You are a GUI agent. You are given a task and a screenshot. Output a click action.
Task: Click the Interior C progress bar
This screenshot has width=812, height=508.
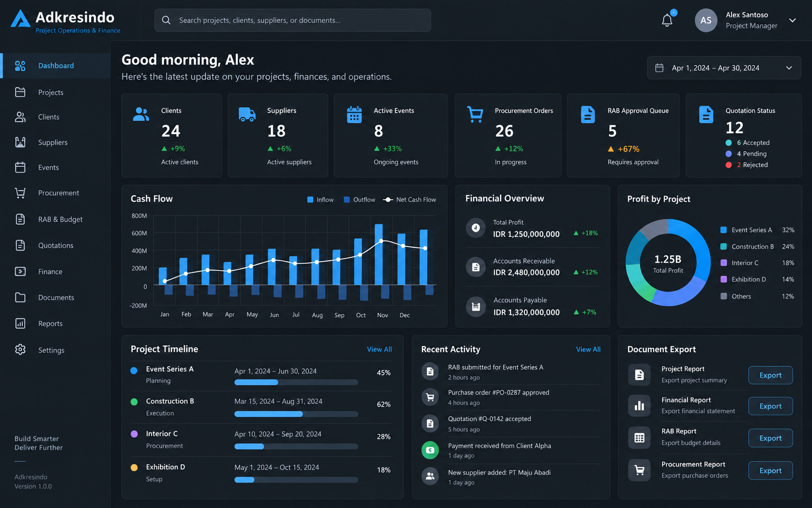(x=296, y=447)
